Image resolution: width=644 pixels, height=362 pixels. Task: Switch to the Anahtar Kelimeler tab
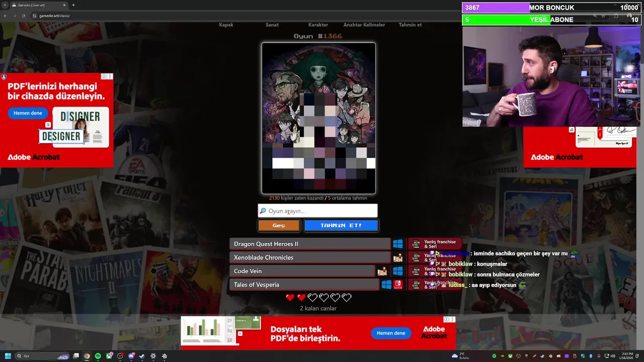(x=364, y=25)
